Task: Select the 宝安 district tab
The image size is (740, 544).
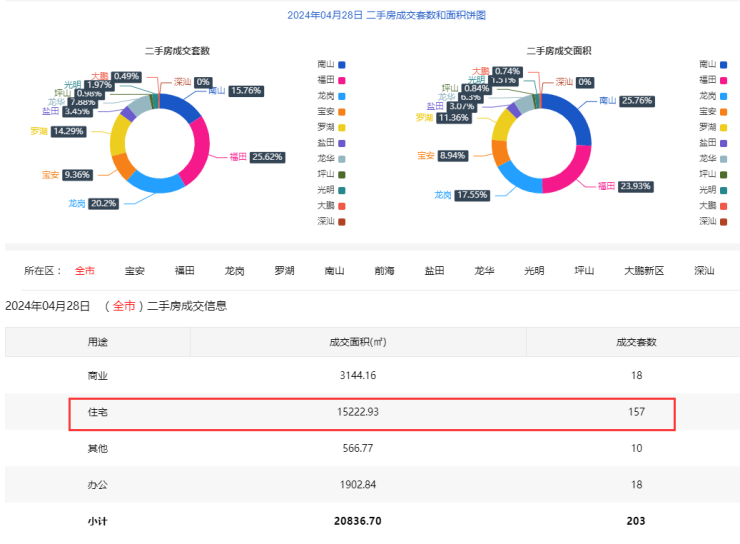Action: [134, 271]
